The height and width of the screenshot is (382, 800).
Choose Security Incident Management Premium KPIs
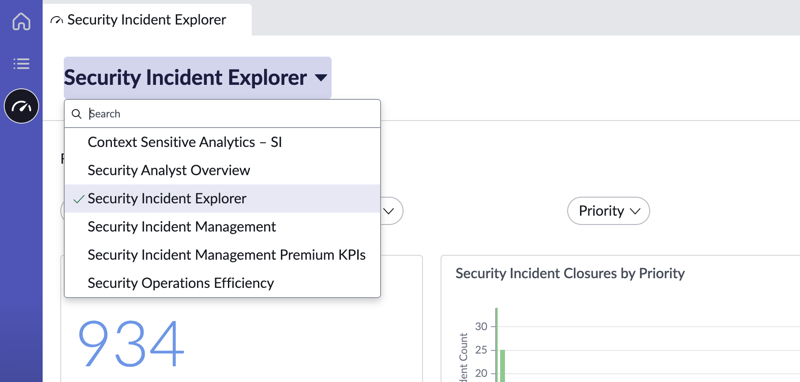222,254
